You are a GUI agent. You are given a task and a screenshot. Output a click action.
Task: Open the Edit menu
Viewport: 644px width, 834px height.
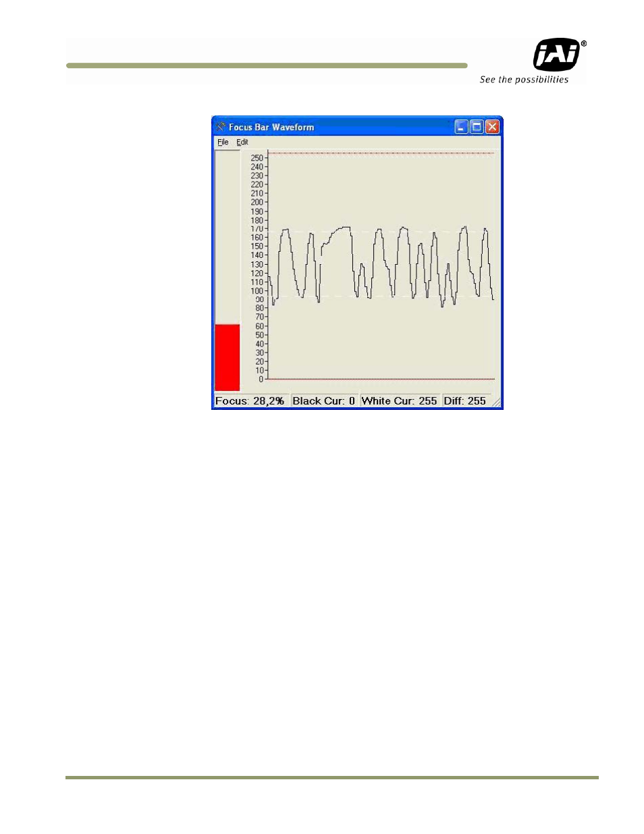point(242,142)
